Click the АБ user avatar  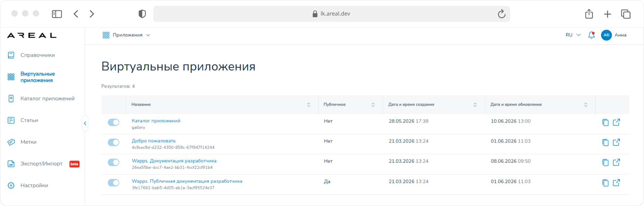tap(606, 35)
